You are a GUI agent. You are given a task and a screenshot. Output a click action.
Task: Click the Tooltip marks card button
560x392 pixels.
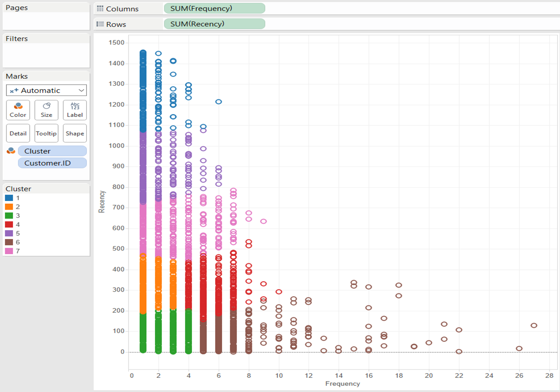pyautogui.click(x=46, y=133)
